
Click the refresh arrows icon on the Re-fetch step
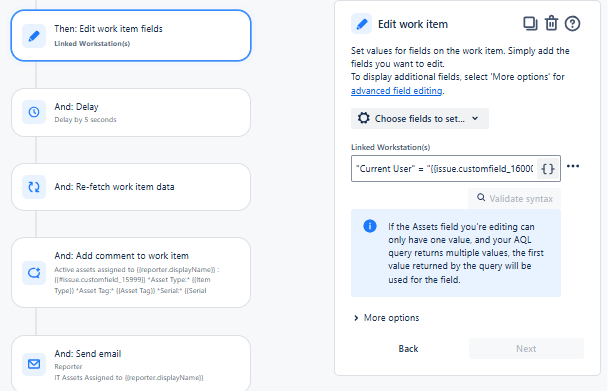point(34,187)
